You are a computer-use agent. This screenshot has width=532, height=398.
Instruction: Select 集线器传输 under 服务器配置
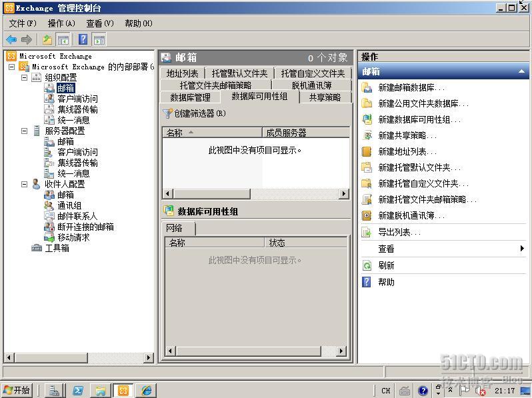click(x=78, y=163)
